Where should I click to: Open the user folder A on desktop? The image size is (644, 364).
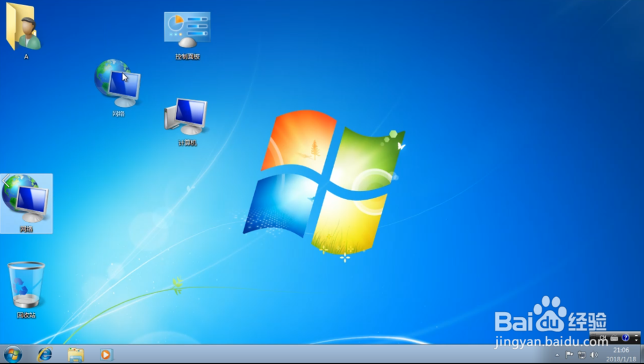[x=24, y=31]
